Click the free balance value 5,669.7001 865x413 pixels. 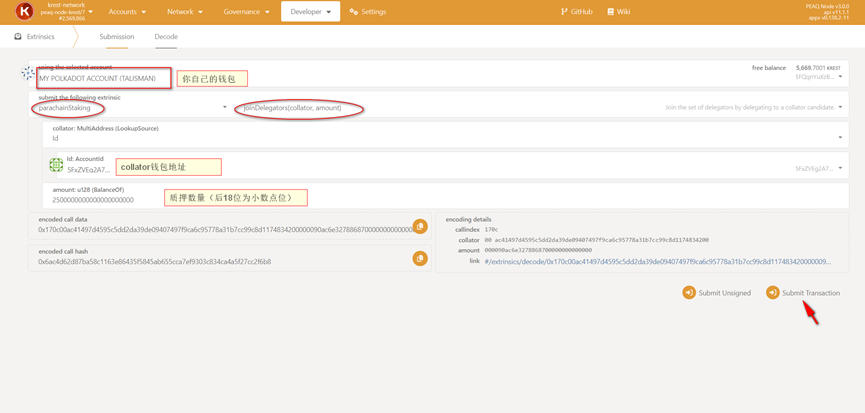(810, 67)
